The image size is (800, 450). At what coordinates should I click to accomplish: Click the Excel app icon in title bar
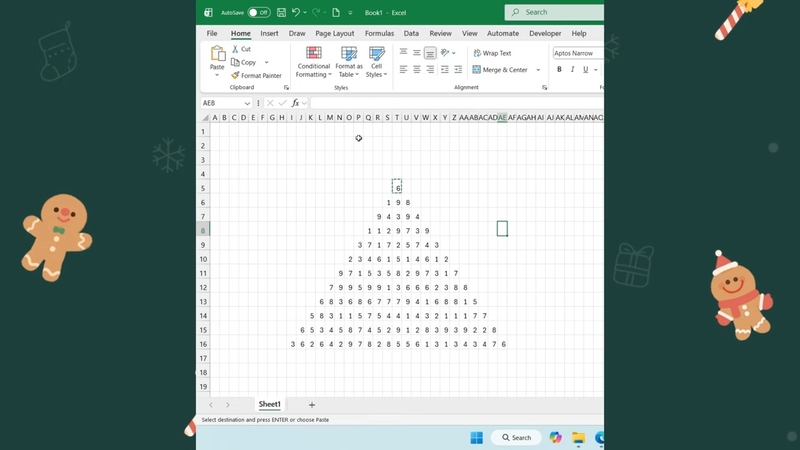pos(208,12)
